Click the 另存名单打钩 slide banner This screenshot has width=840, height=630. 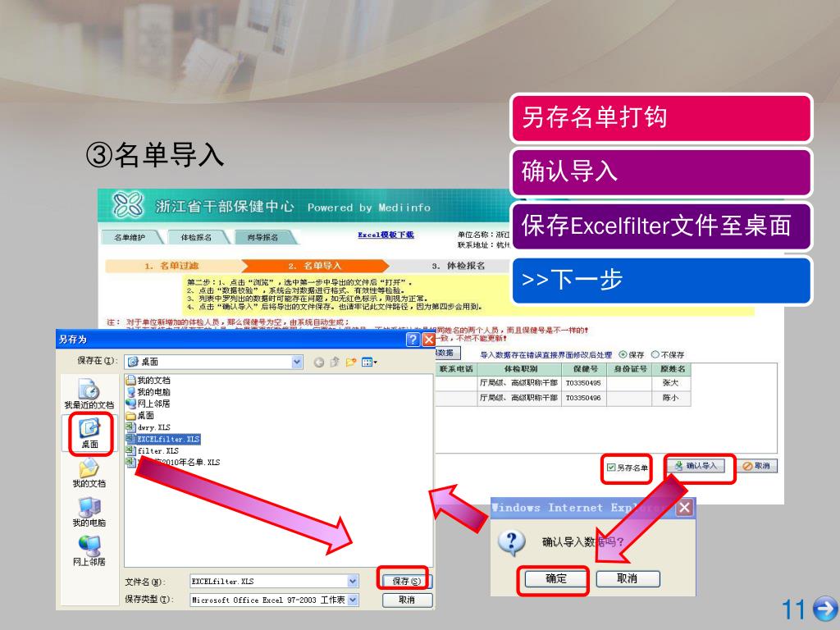661,118
